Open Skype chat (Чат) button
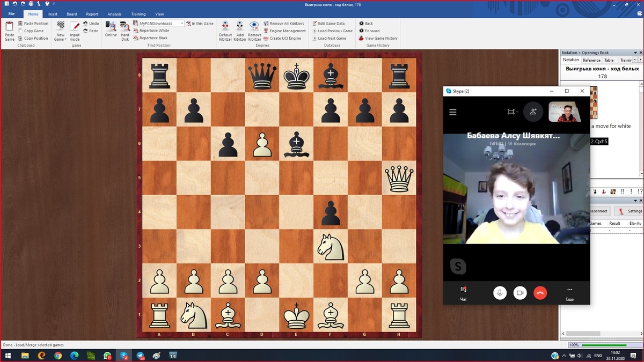Image resolution: width=644 pixels, height=362 pixels. click(x=463, y=293)
